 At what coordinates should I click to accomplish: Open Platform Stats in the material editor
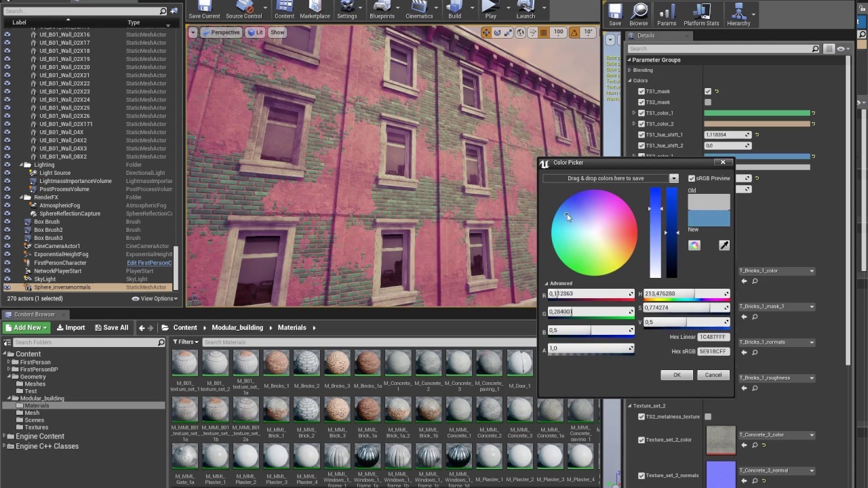(701, 14)
